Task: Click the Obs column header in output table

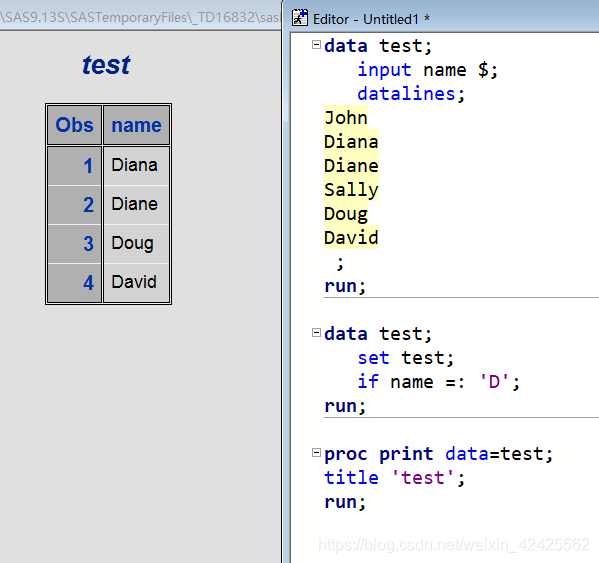Action: tap(74, 125)
